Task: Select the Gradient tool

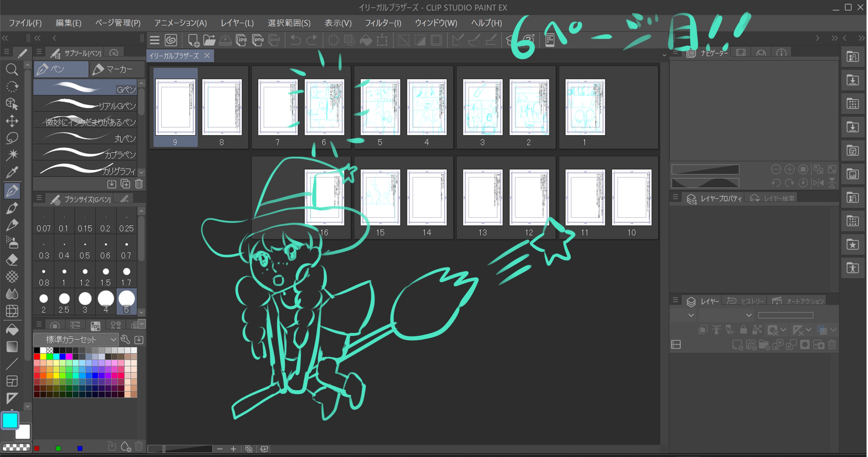Action: pyautogui.click(x=12, y=347)
